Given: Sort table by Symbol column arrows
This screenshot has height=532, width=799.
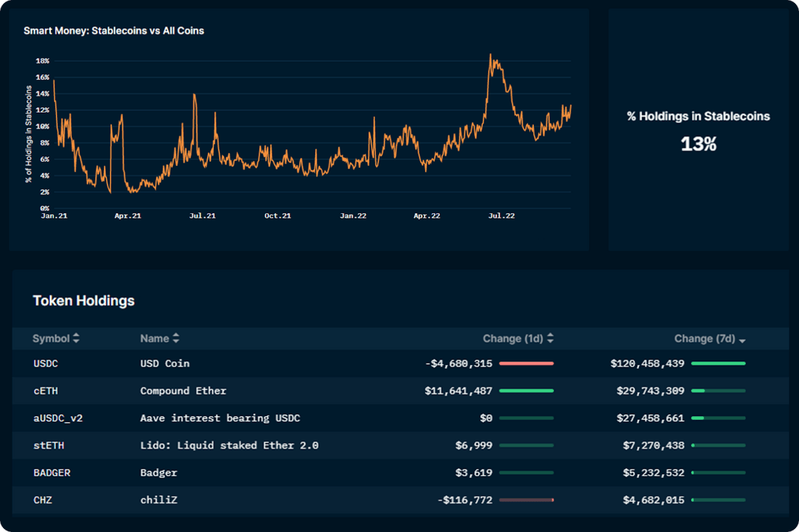Looking at the screenshot, I should point(76,338).
